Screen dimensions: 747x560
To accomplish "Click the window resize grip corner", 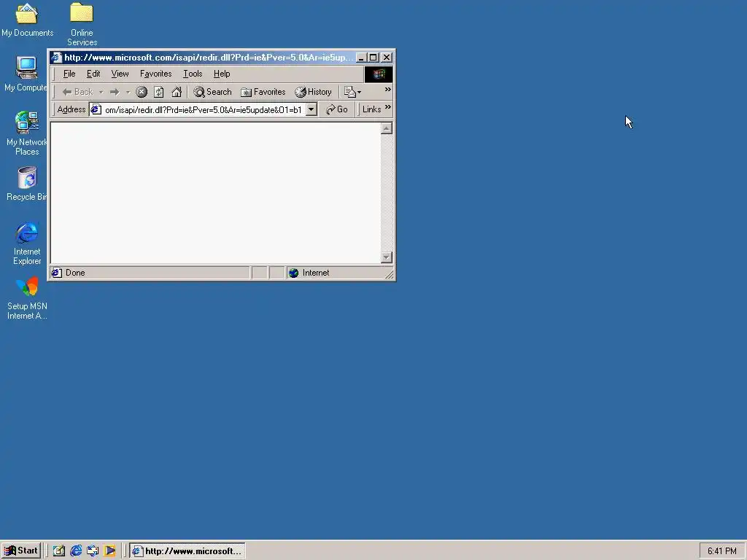I will pyautogui.click(x=390, y=274).
